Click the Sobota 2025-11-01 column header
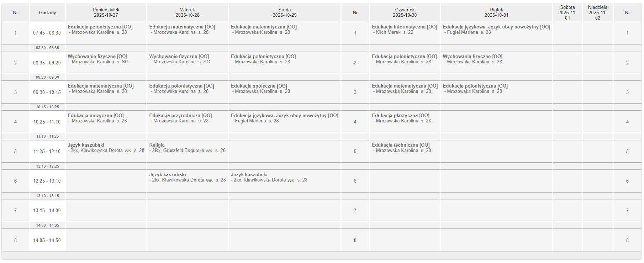Screen dimensions: 644x263 coord(567,12)
